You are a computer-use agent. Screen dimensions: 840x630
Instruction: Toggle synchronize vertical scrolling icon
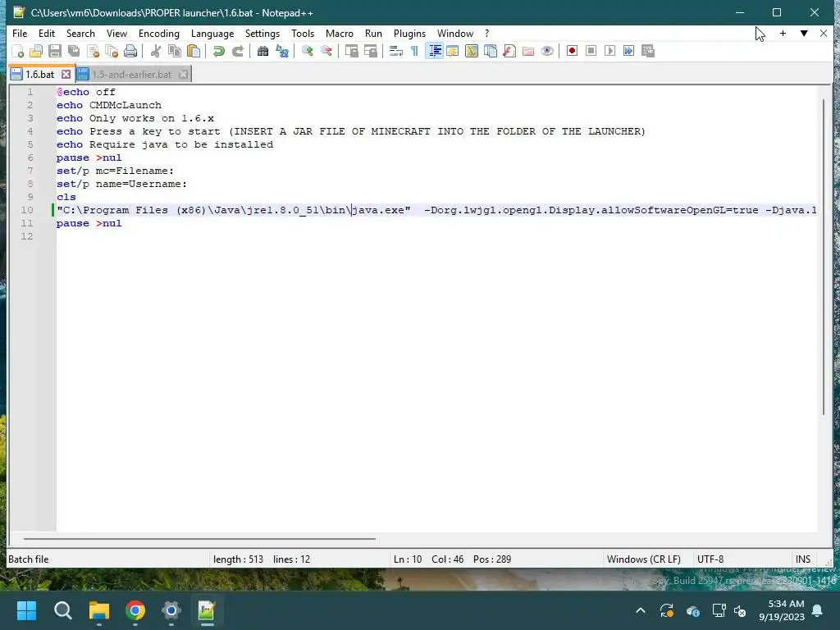[x=351, y=51]
